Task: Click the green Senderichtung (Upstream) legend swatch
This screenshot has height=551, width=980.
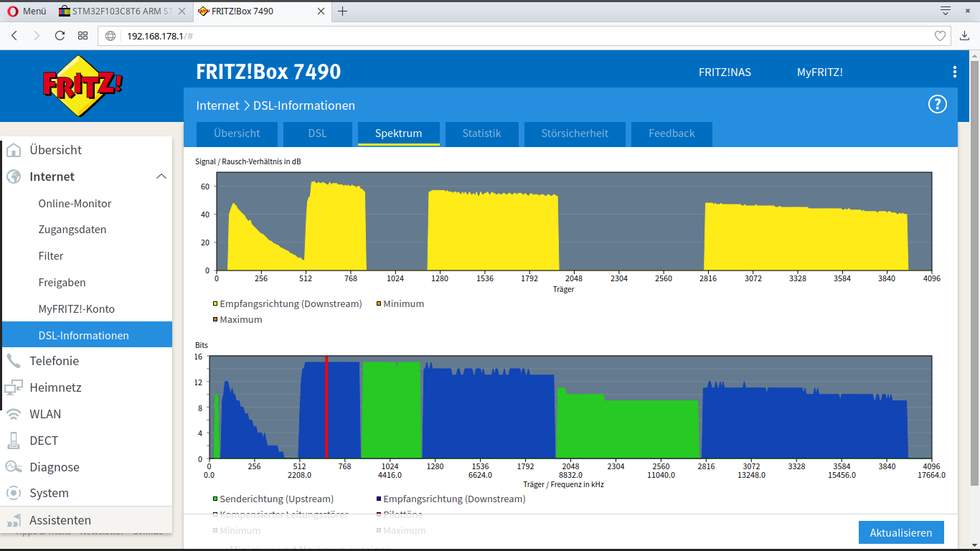Action: point(215,499)
